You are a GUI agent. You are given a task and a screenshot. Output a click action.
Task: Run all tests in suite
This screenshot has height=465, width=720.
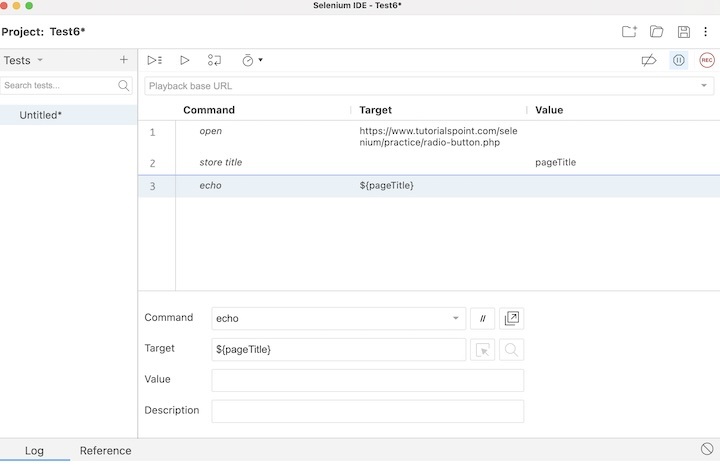coord(155,60)
